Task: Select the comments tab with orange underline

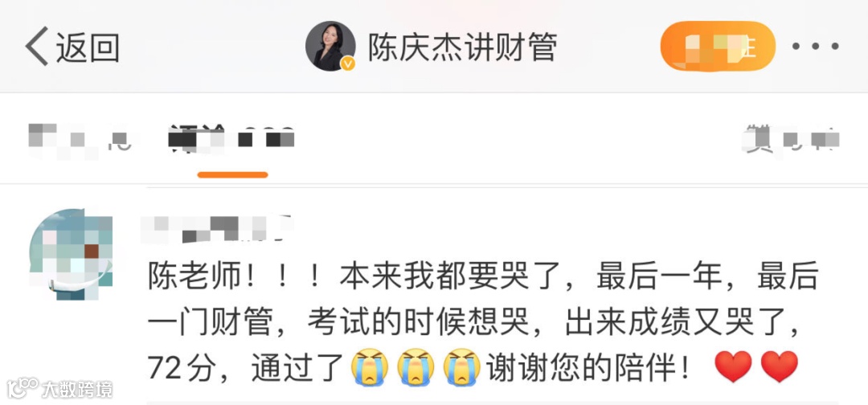Action: [232, 139]
